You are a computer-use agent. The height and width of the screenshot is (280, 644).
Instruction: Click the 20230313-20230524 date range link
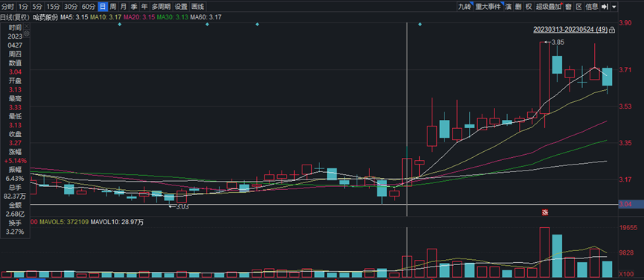(570, 30)
